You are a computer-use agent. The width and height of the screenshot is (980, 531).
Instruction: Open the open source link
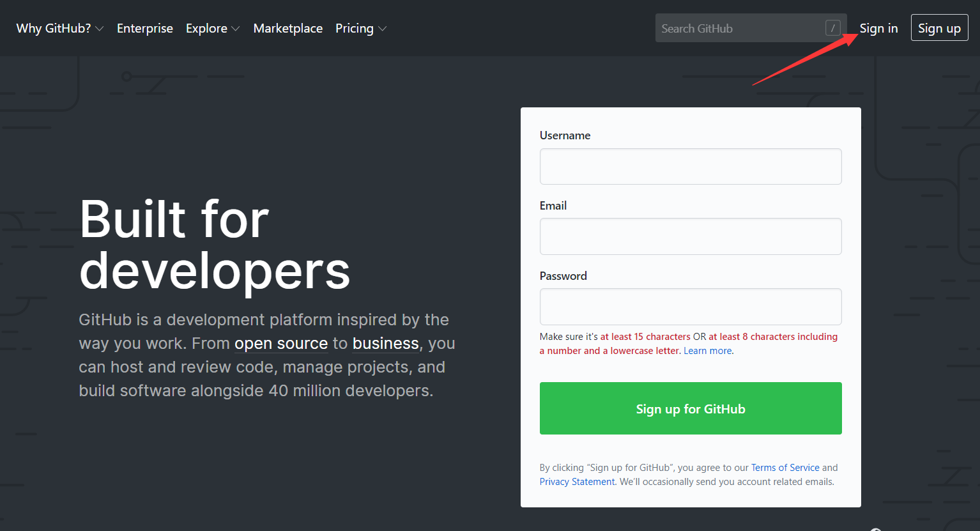tap(280, 343)
